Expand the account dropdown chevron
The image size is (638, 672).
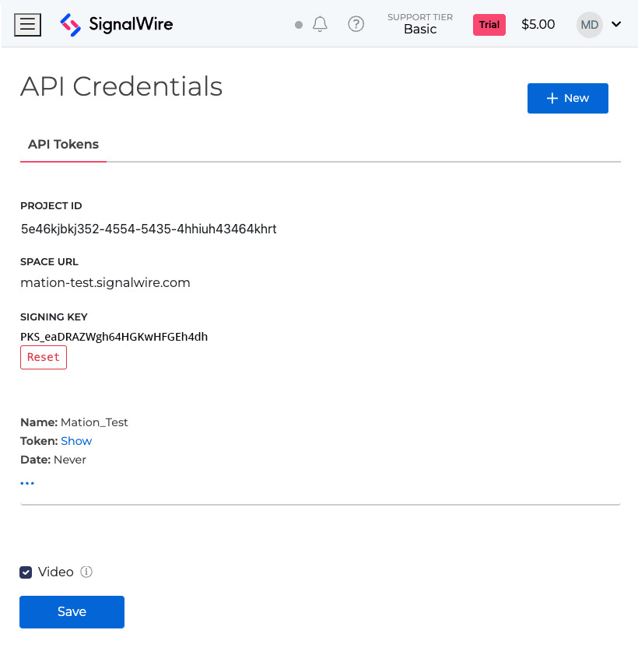[616, 24]
